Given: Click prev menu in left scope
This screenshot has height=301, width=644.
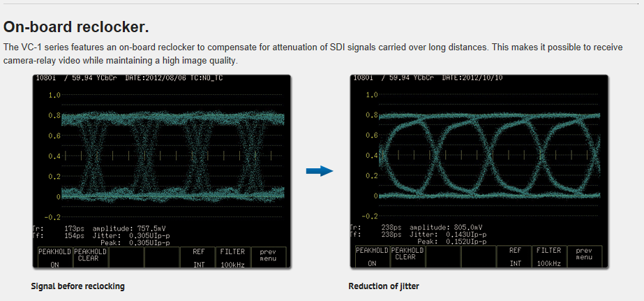Looking at the screenshot, I should click(268, 256).
